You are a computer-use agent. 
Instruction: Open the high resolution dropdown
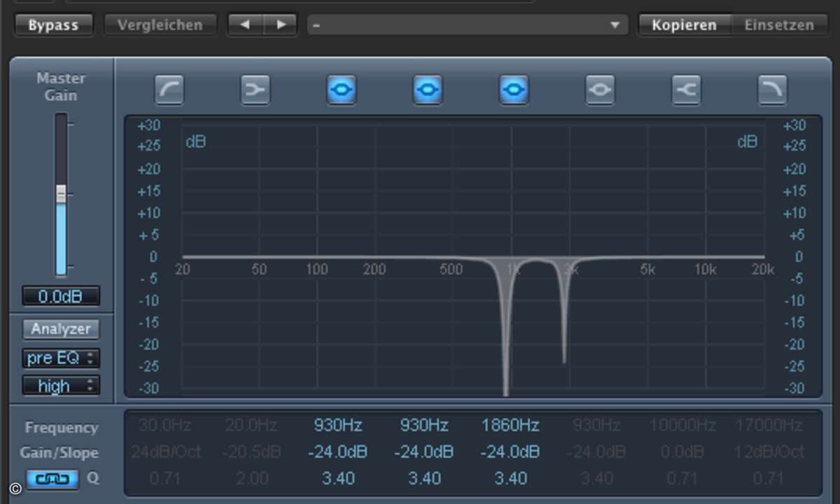point(61,386)
